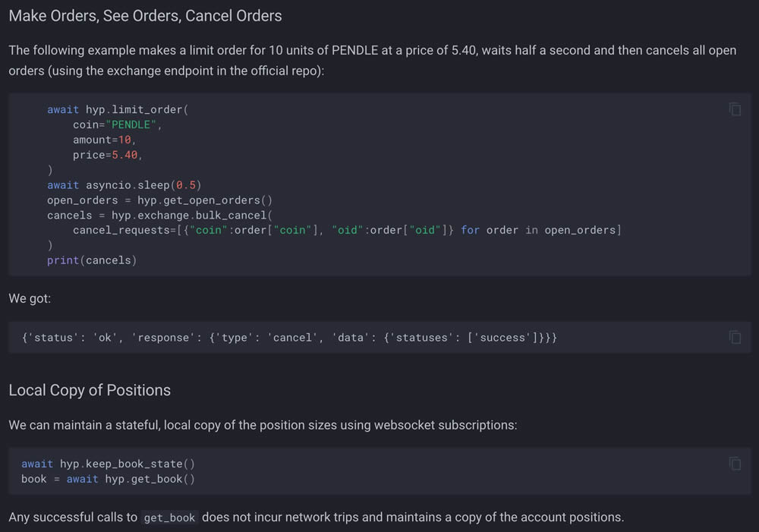Copy the cancel response output block
759x532 pixels.
735,337
